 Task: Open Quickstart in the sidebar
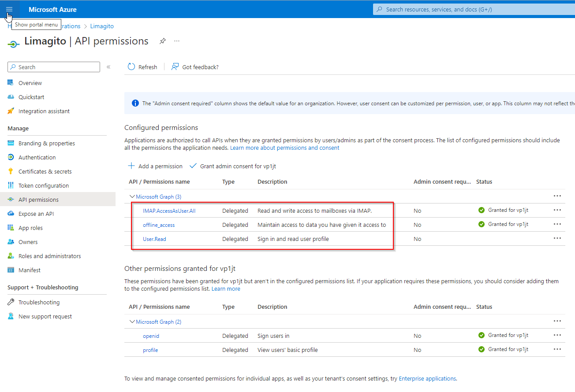(x=31, y=97)
